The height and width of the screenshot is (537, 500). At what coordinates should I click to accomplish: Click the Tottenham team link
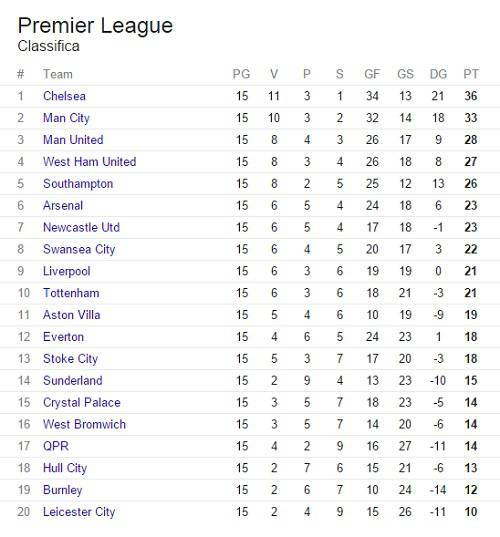(71, 293)
